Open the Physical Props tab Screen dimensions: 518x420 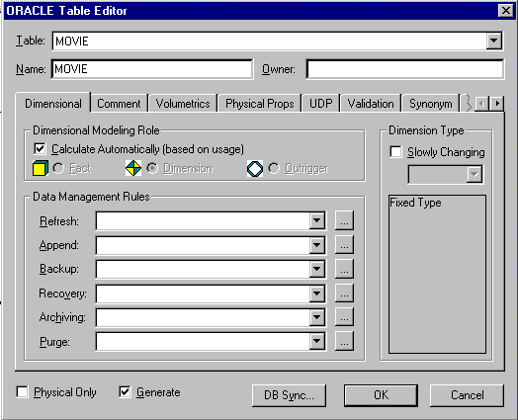click(x=259, y=104)
